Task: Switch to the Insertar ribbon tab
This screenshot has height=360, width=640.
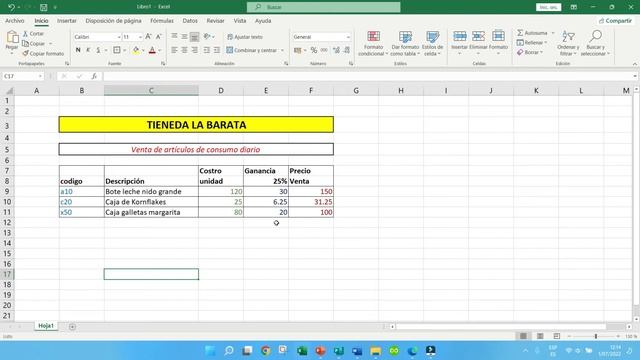Action: coord(67,20)
